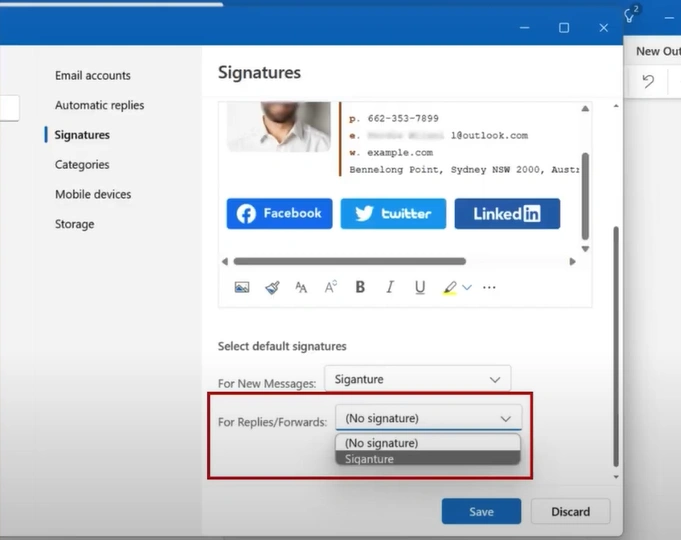Click the Select default signatures label
This screenshot has height=540, width=681.
(x=282, y=346)
